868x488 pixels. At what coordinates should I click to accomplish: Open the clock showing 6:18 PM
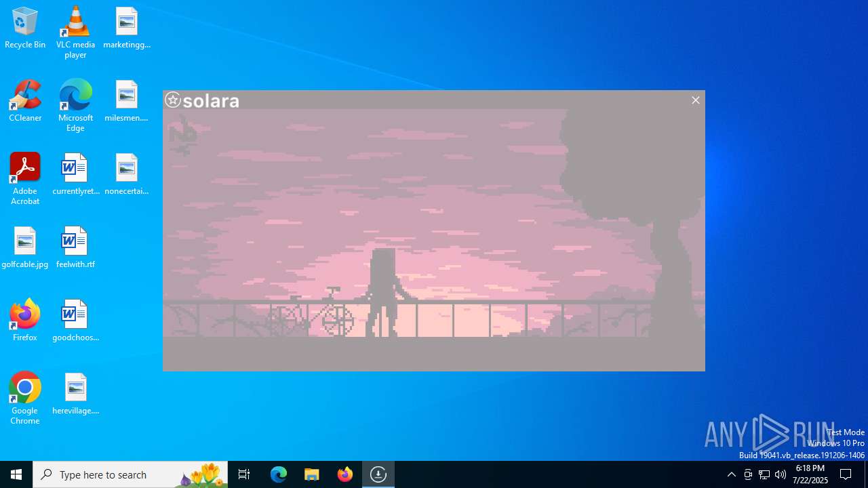810,474
